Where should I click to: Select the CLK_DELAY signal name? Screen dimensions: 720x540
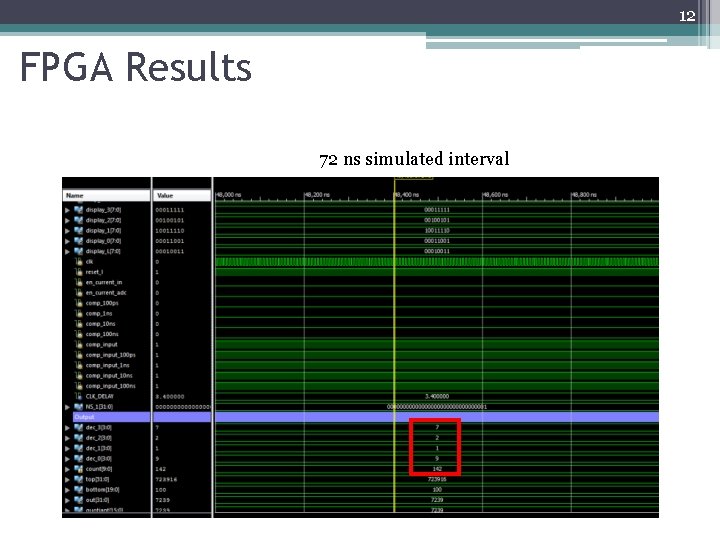coord(100,396)
